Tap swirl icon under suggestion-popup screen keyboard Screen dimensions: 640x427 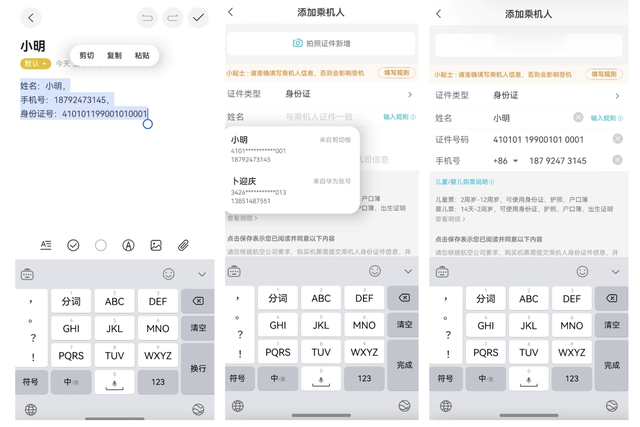point(404,406)
